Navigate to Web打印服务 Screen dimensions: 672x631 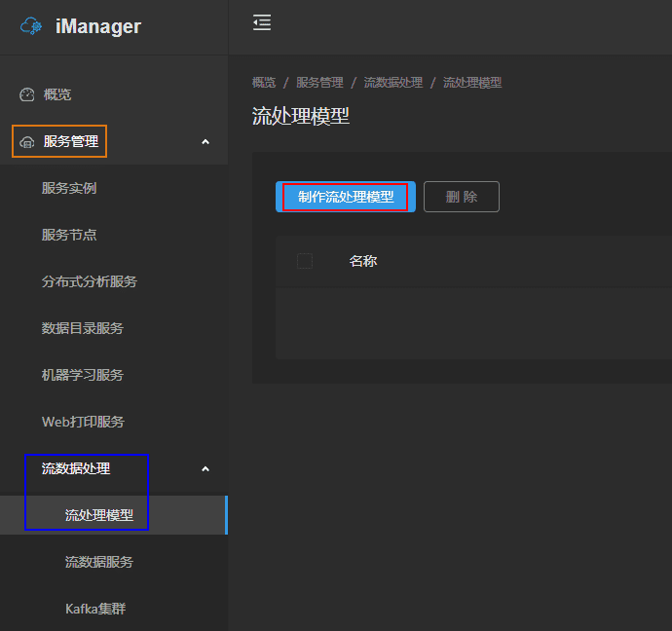83,423
